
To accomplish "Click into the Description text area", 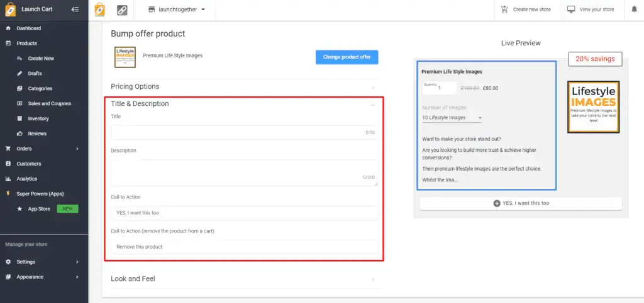I will [245, 173].
